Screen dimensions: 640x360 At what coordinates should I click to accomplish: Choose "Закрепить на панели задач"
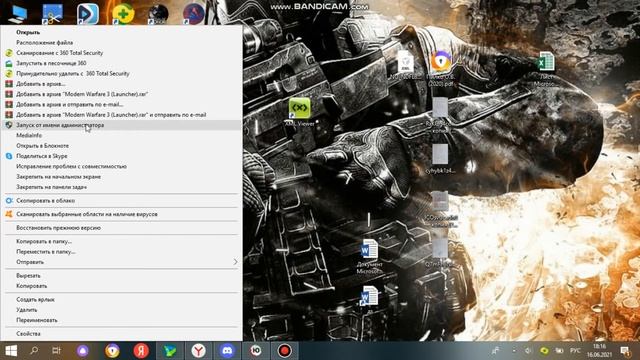point(51,187)
